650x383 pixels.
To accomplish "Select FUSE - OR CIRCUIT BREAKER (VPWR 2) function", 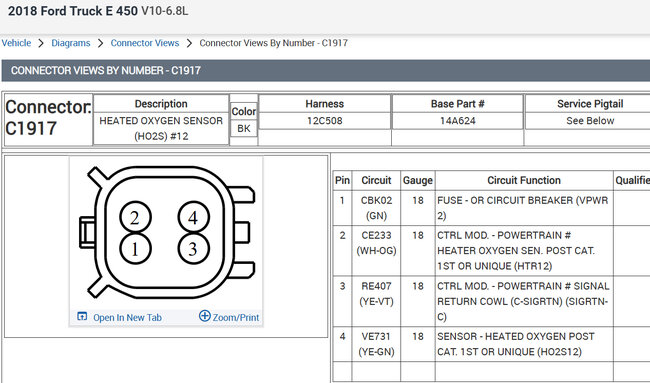I will click(x=524, y=208).
